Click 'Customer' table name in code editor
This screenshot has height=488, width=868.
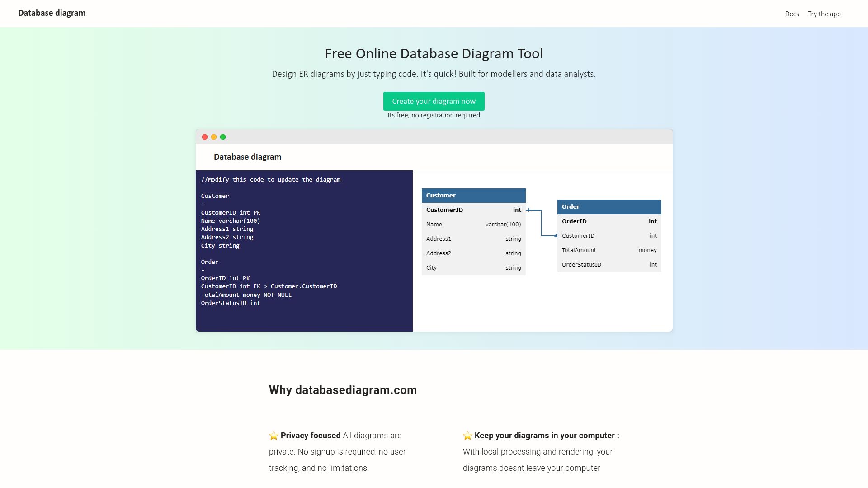click(x=215, y=196)
